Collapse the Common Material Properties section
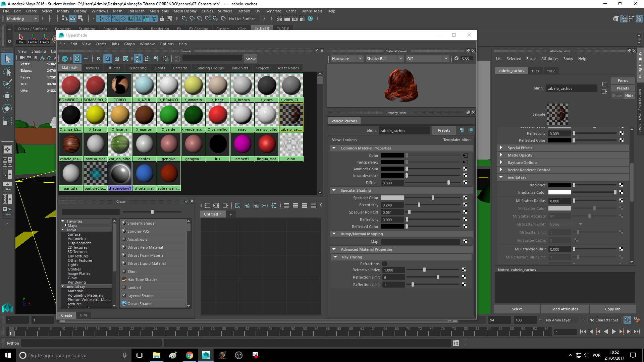 (x=334, y=148)
